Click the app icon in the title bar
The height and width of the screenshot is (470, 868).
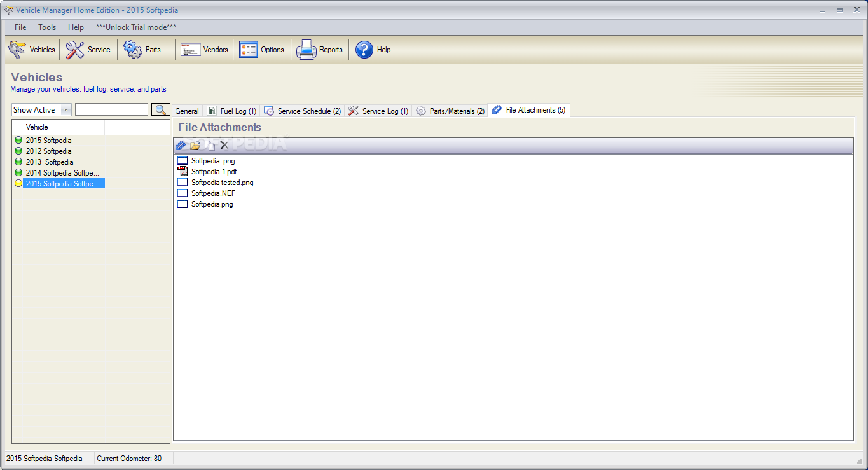pyautogui.click(x=8, y=10)
